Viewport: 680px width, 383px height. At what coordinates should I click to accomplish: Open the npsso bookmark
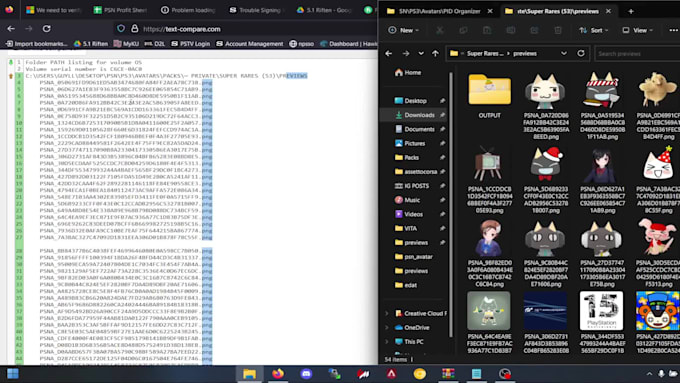301,43
